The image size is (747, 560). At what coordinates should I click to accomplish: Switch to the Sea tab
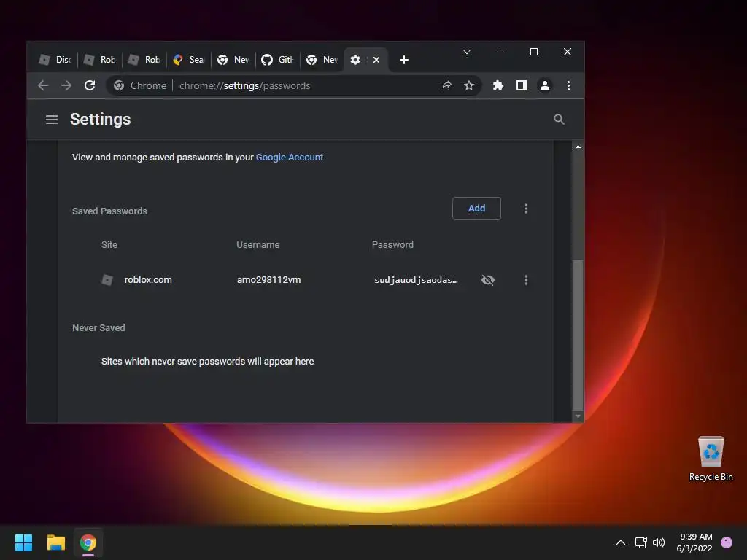click(x=189, y=60)
